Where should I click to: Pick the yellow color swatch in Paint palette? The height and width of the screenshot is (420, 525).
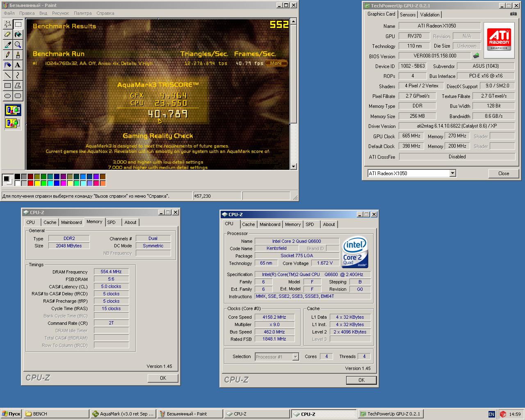point(37,183)
